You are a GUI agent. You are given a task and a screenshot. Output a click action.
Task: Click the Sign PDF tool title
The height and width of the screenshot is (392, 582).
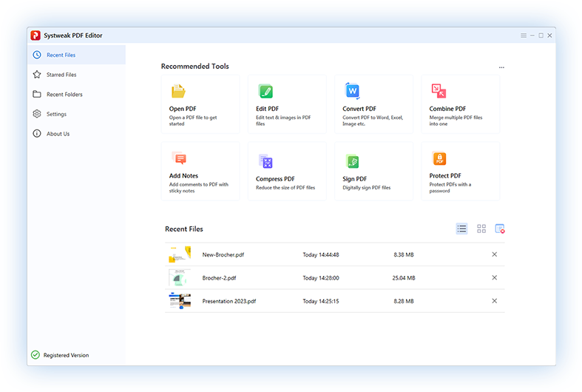[x=354, y=179]
